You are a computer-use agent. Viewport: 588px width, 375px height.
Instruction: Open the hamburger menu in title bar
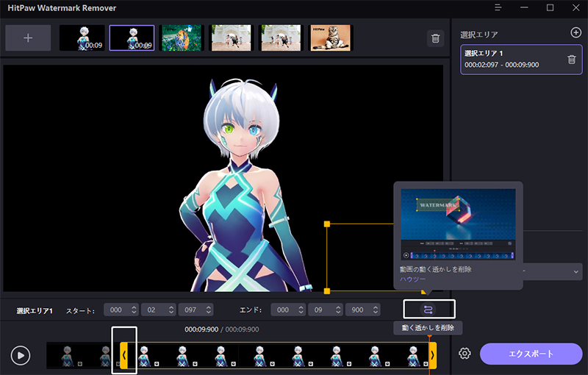498,7
